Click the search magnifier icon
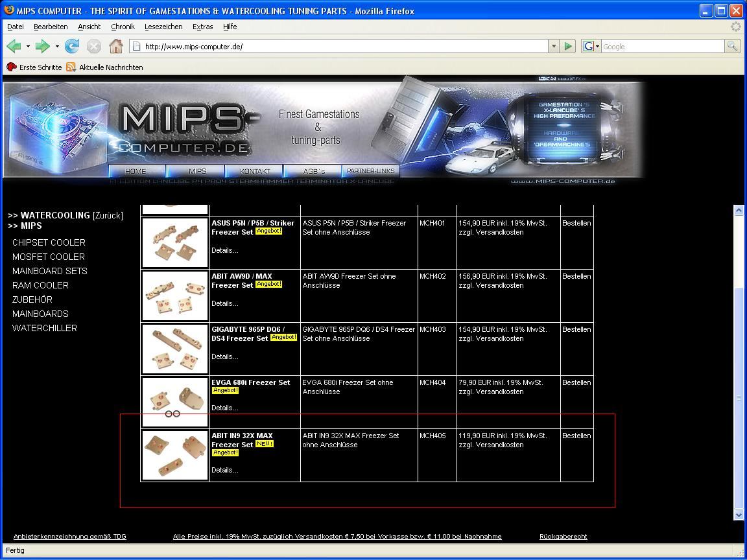 (x=732, y=46)
